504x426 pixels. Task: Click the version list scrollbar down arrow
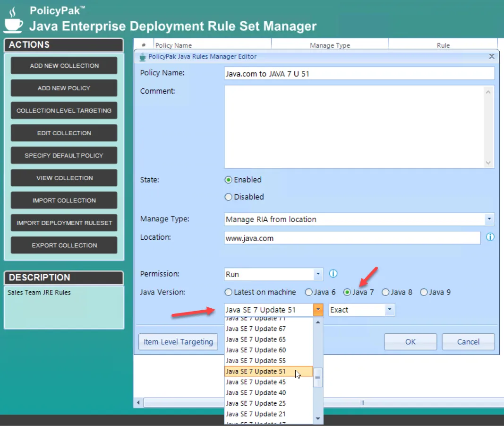[x=318, y=418]
